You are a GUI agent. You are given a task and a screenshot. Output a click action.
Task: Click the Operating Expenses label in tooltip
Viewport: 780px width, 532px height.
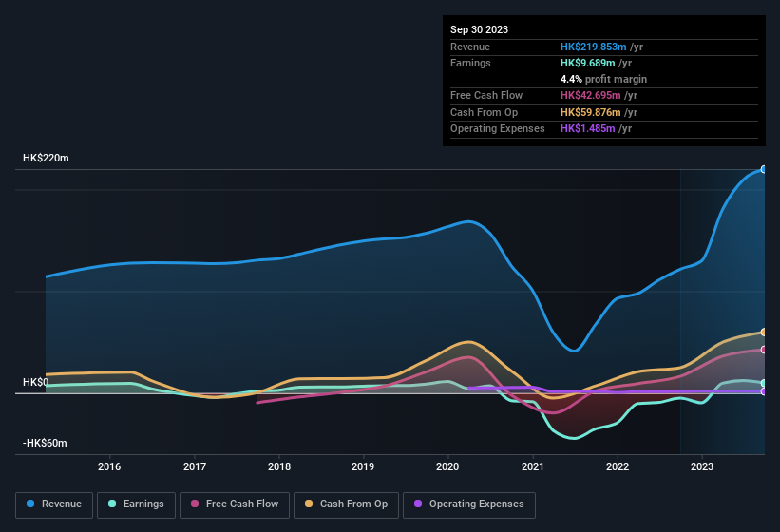click(x=498, y=128)
